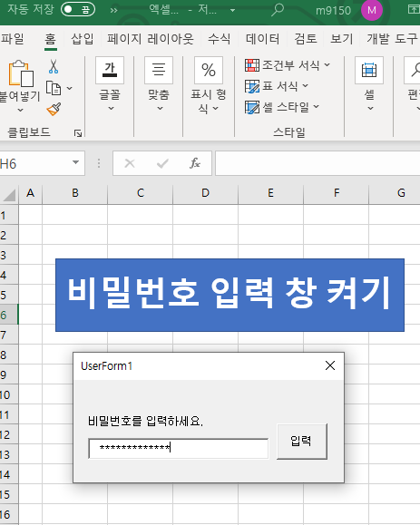
Task: Open the 검토 tab
Action: 306,38
